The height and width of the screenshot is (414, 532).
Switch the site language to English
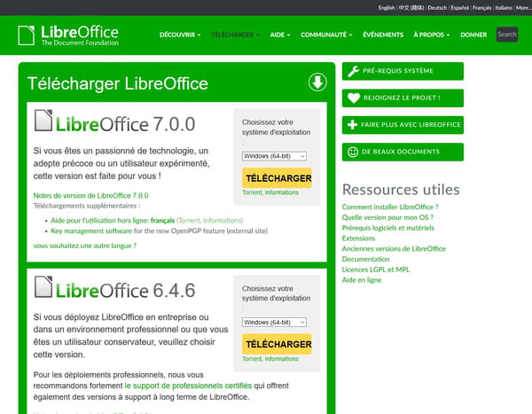[387, 7]
